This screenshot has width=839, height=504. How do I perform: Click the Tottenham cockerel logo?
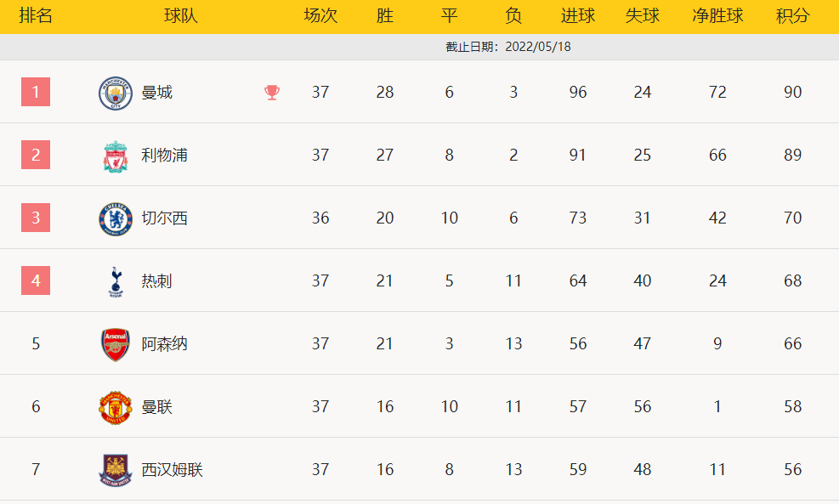[x=116, y=282]
